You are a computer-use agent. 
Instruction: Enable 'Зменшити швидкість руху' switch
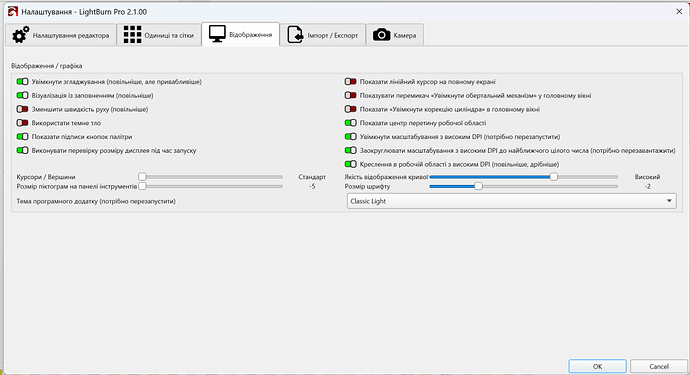(x=22, y=109)
